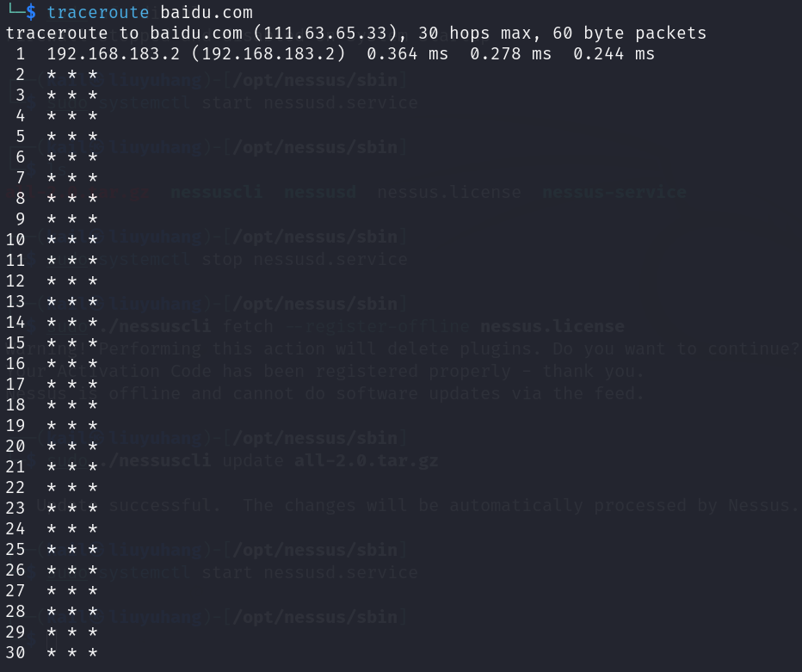Click the asterisks on hop 15
Viewport: 802px width, 672px height.
tap(72, 342)
